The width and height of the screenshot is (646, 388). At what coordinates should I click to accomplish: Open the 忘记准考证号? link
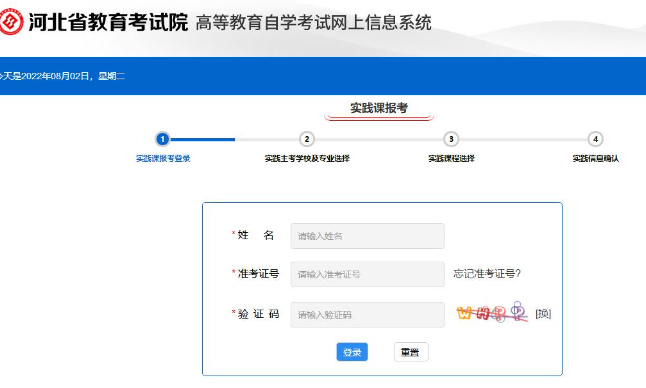click(x=487, y=273)
